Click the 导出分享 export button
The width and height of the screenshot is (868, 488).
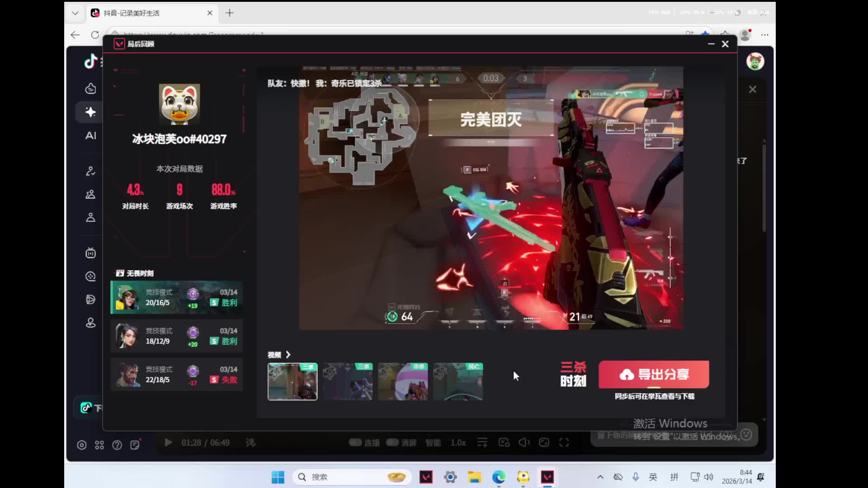pyautogui.click(x=653, y=374)
